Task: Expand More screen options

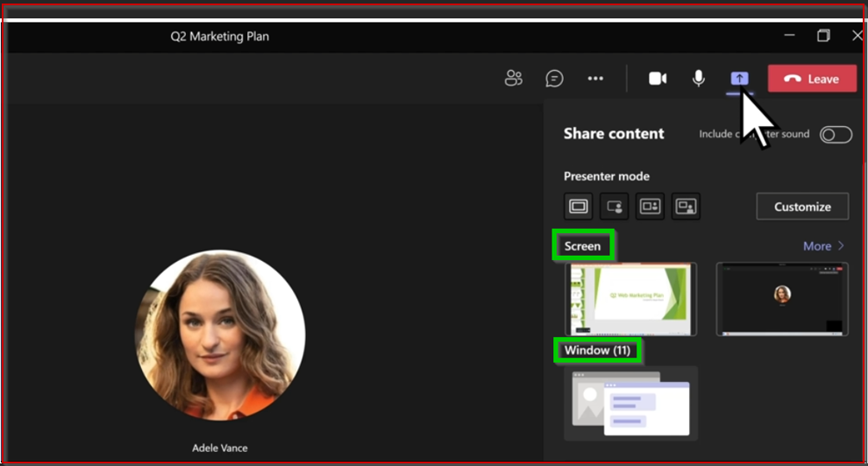Action: (823, 246)
